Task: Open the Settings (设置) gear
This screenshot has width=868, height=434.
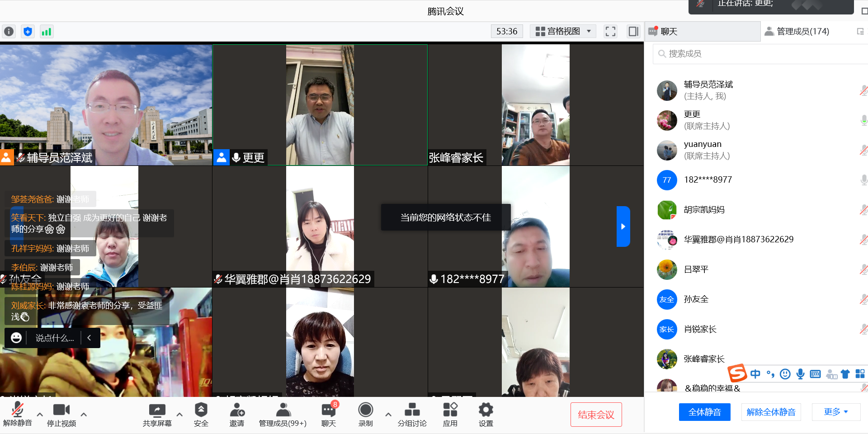Action: pyautogui.click(x=486, y=415)
